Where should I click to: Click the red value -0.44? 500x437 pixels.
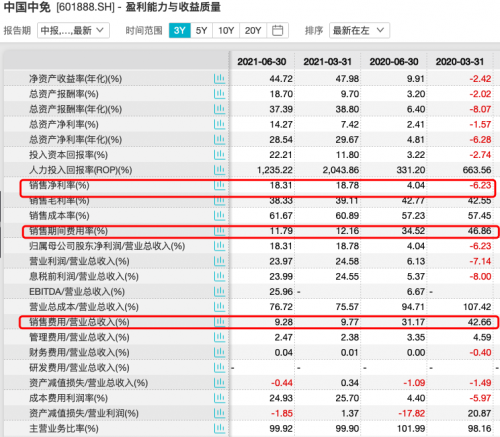tap(282, 383)
